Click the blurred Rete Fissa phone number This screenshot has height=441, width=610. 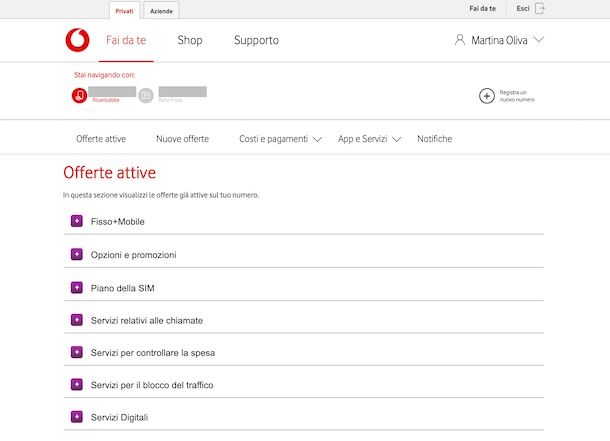(x=182, y=92)
